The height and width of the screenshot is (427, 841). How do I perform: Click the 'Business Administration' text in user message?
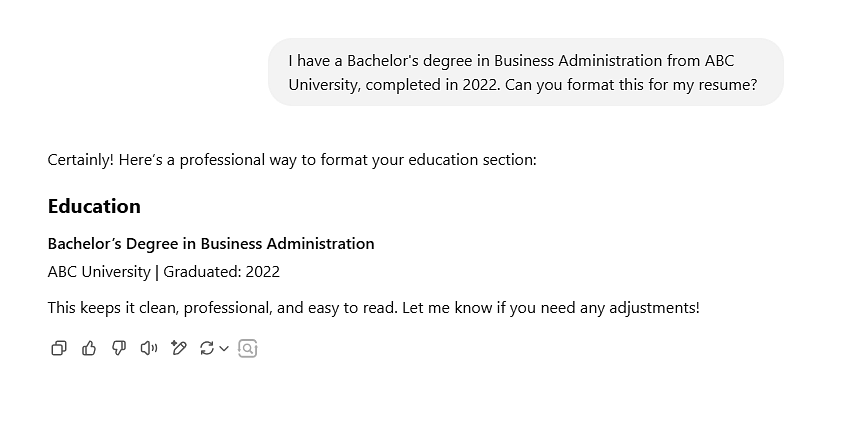coord(578,61)
